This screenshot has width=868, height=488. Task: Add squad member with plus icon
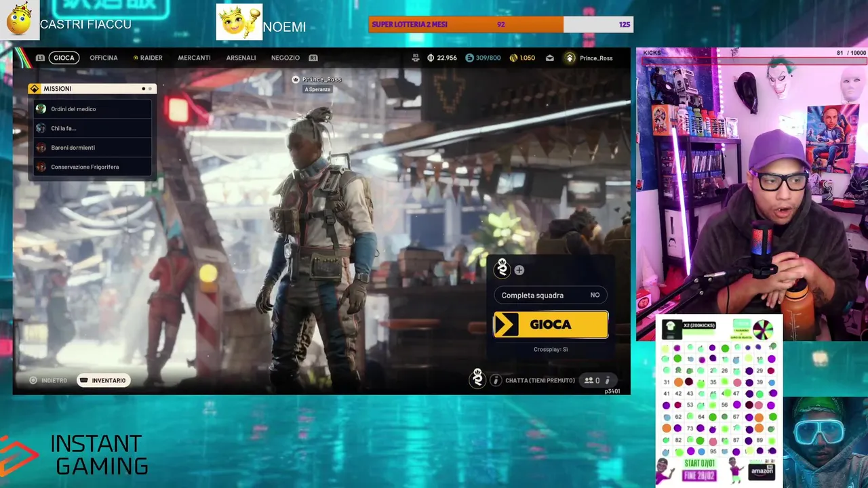pyautogui.click(x=519, y=270)
